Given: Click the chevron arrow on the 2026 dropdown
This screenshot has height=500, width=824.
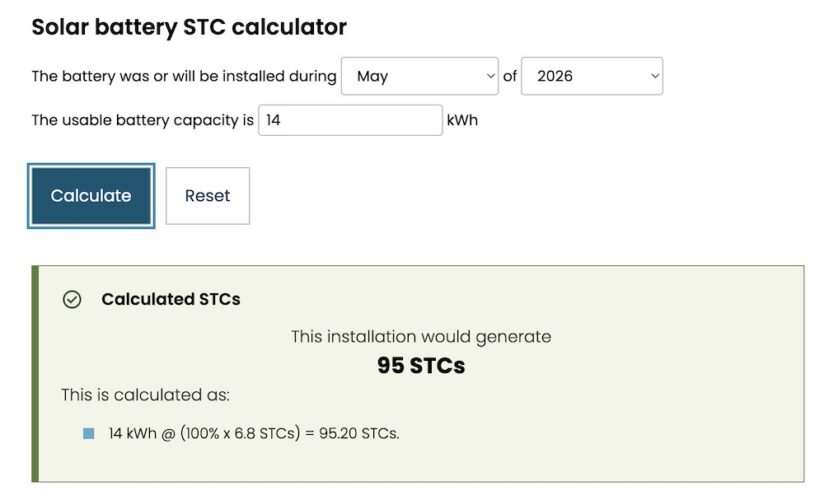Looking at the screenshot, I should point(655,76).
